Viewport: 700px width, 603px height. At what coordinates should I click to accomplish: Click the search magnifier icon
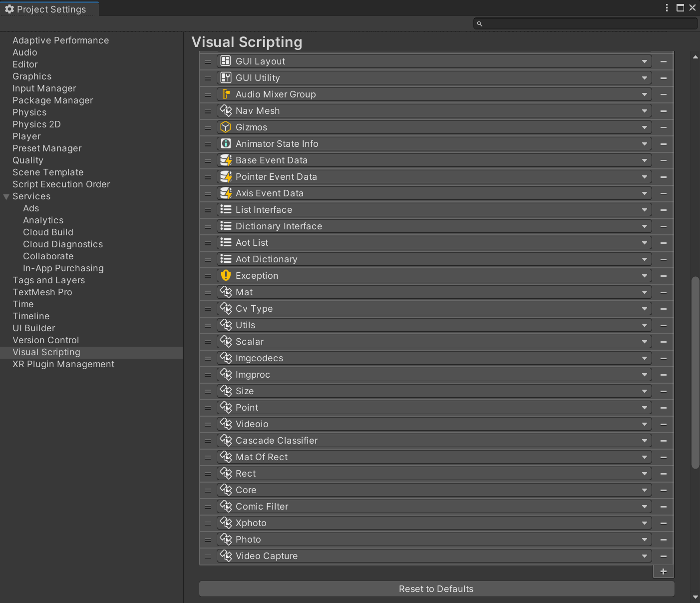[479, 23]
